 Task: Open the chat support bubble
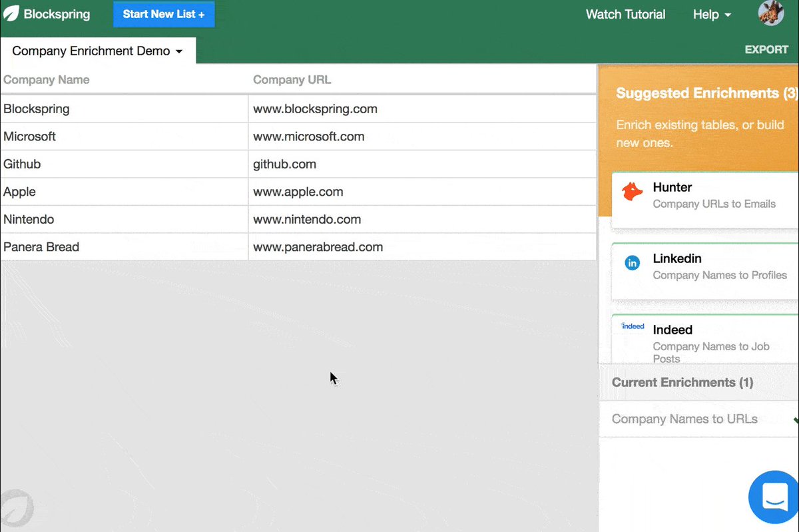774,497
